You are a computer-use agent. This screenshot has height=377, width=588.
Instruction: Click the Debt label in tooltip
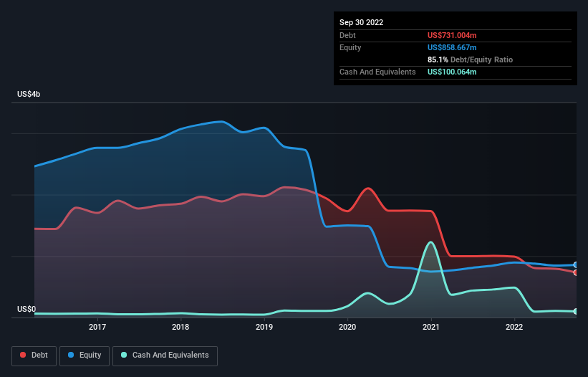click(347, 35)
